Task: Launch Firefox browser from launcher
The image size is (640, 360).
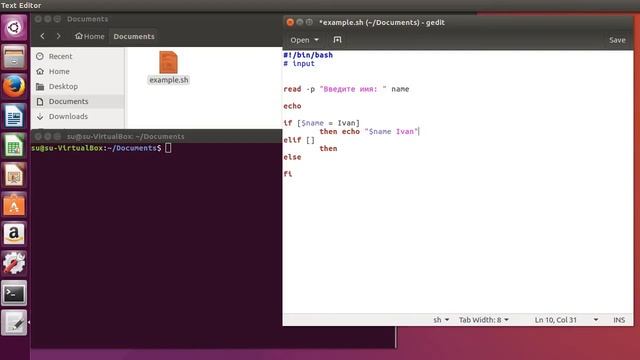Action: (14, 87)
